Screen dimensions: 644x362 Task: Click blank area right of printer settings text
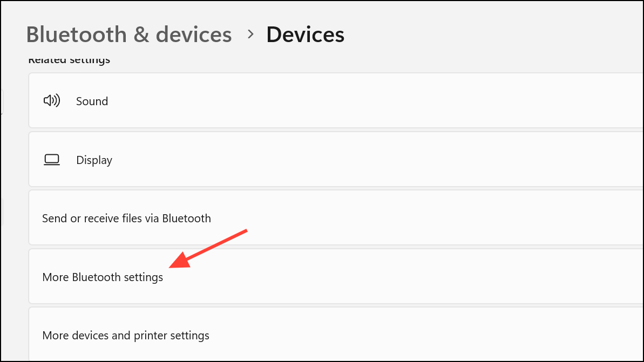(x=411, y=336)
